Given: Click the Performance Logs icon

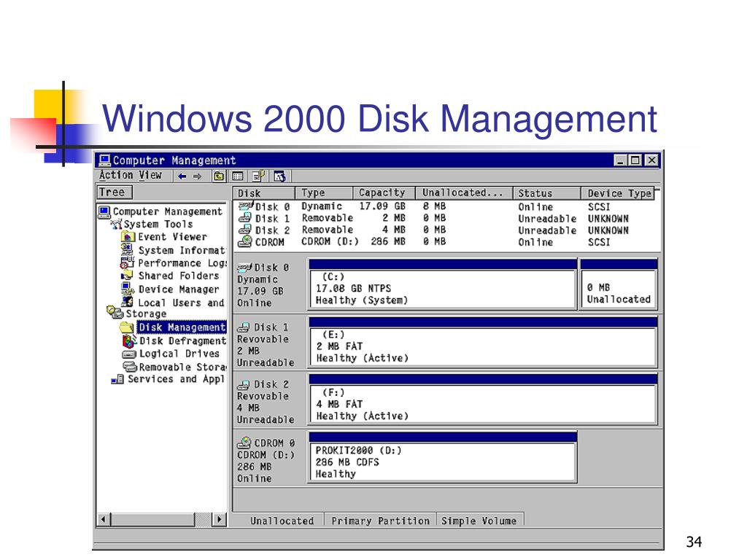Looking at the screenshot, I should pos(127,262).
